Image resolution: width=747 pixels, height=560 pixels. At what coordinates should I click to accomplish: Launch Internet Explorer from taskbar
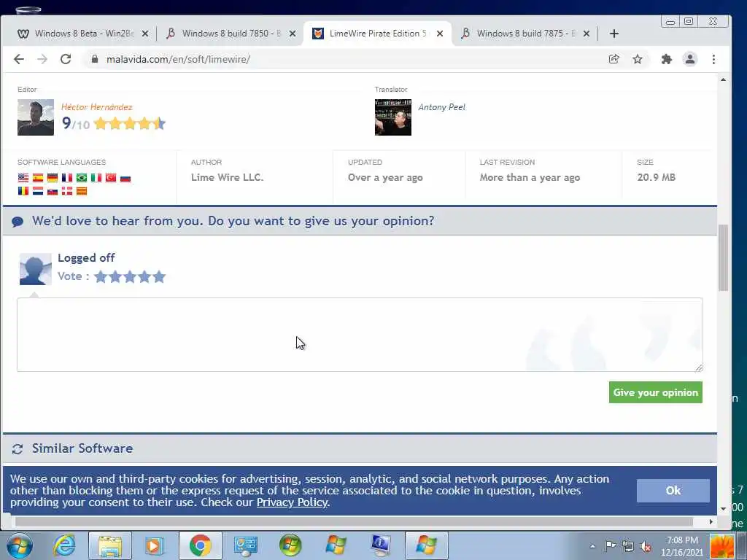click(64, 545)
